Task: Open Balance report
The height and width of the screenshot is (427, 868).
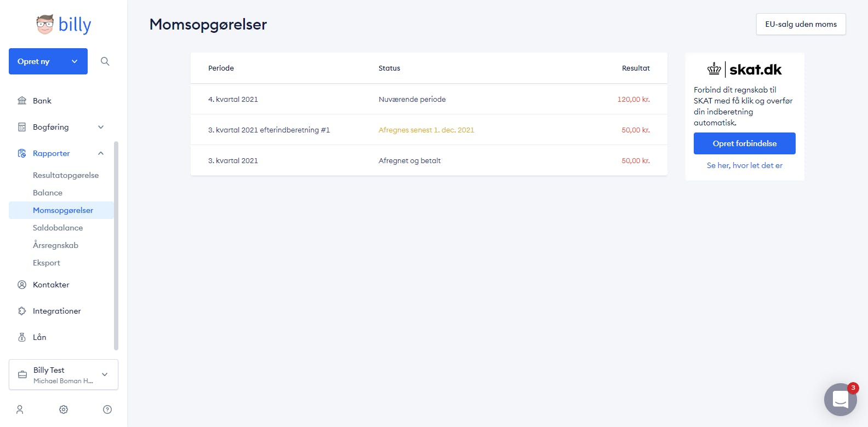Action: pos(48,193)
